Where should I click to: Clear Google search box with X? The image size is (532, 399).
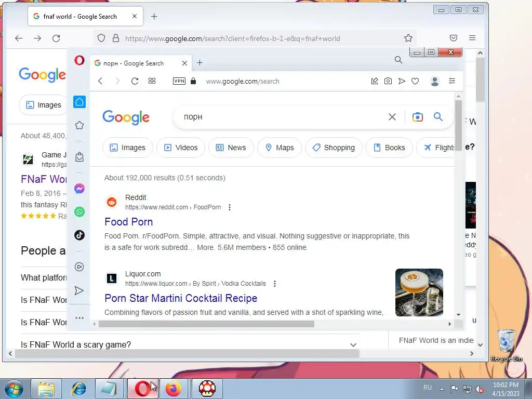pyautogui.click(x=392, y=117)
